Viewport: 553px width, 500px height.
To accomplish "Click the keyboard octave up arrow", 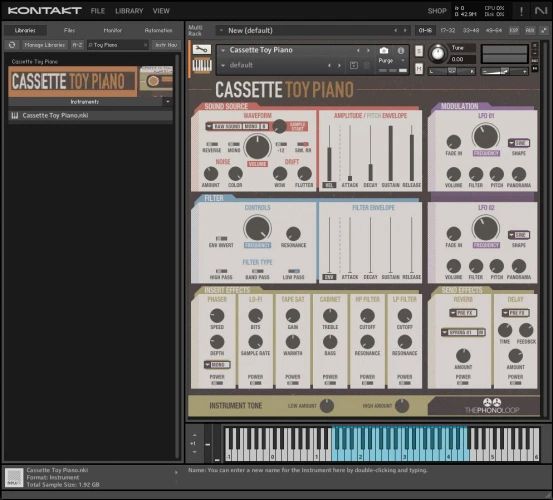I will click(x=194, y=435).
